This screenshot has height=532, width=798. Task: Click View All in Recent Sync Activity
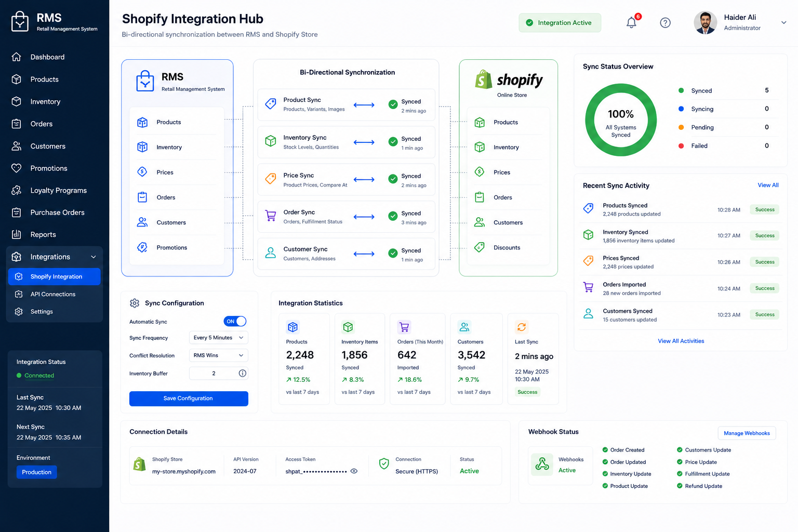(x=768, y=185)
